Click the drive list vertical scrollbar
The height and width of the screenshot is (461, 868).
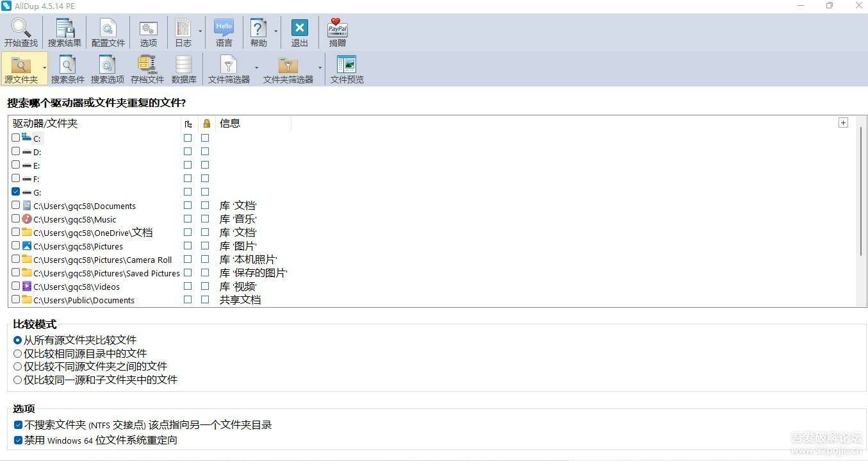[x=861, y=192]
